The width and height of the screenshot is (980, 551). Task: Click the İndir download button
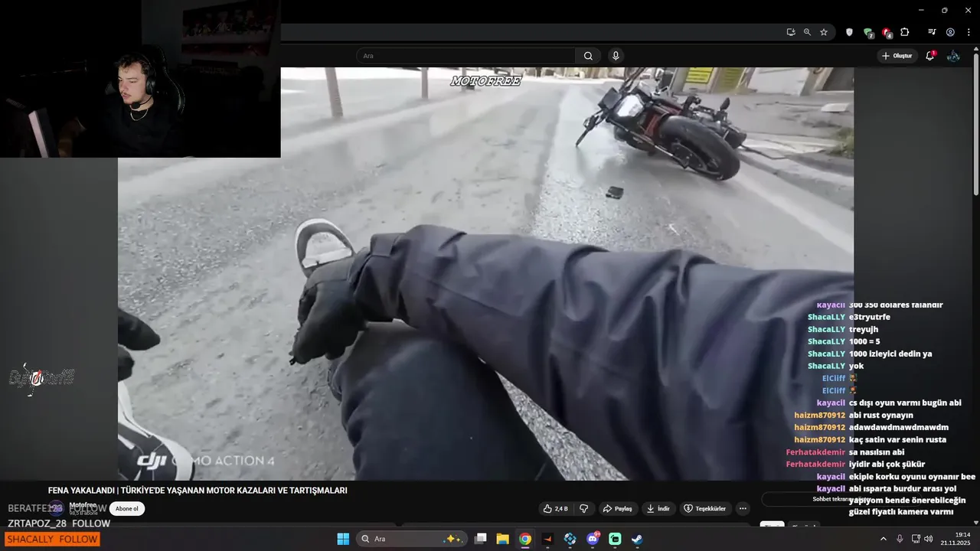[x=658, y=508]
